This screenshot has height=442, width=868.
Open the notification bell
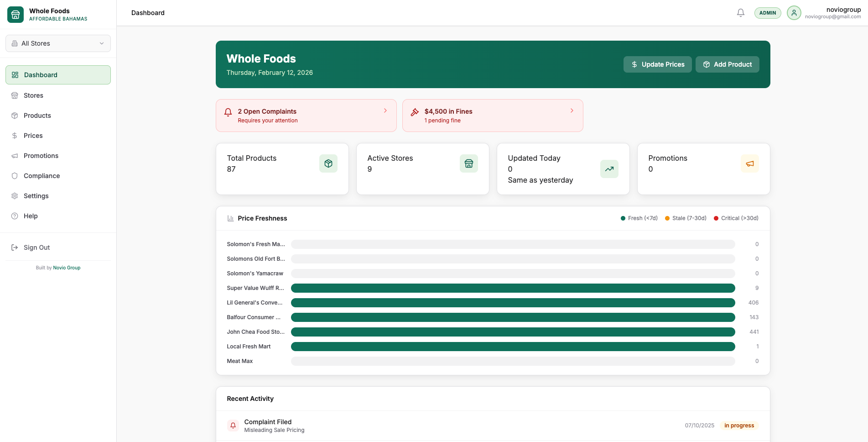click(x=740, y=13)
